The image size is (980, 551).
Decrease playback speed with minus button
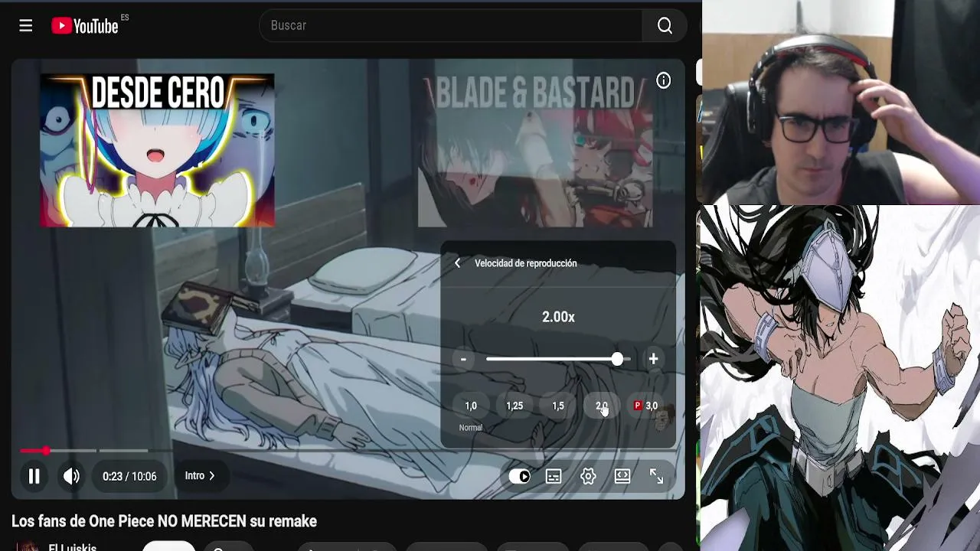[463, 359]
